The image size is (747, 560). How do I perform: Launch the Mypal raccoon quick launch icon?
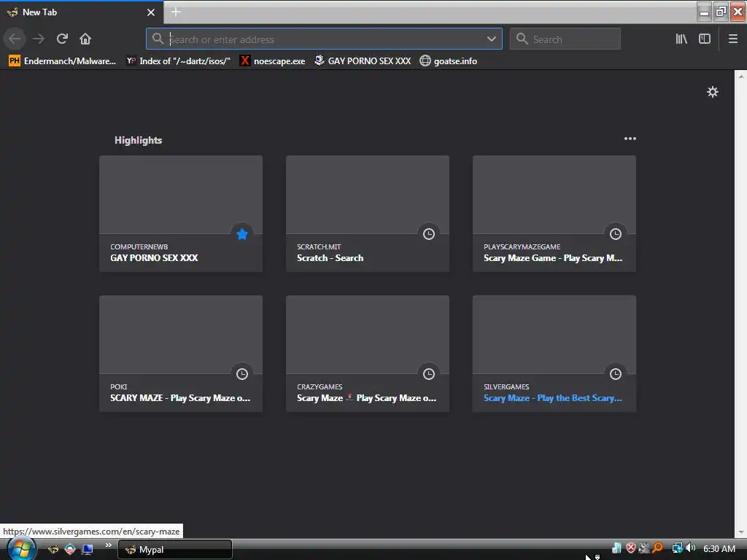point(53,549)
